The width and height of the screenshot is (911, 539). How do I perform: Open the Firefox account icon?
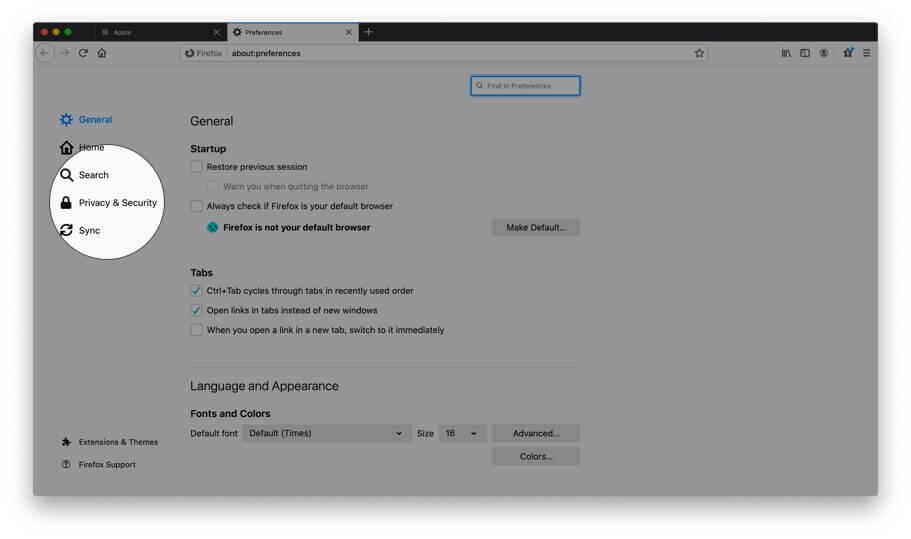pos(824,53)
